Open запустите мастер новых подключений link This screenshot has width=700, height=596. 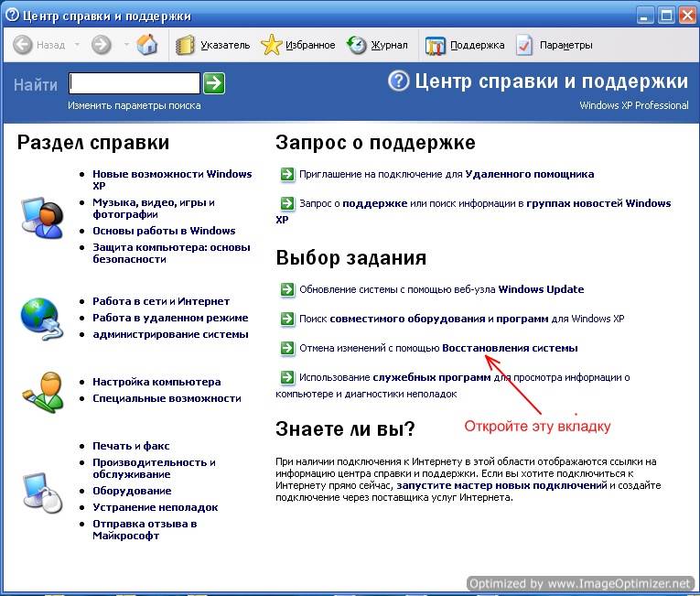[x=501, y=485]
